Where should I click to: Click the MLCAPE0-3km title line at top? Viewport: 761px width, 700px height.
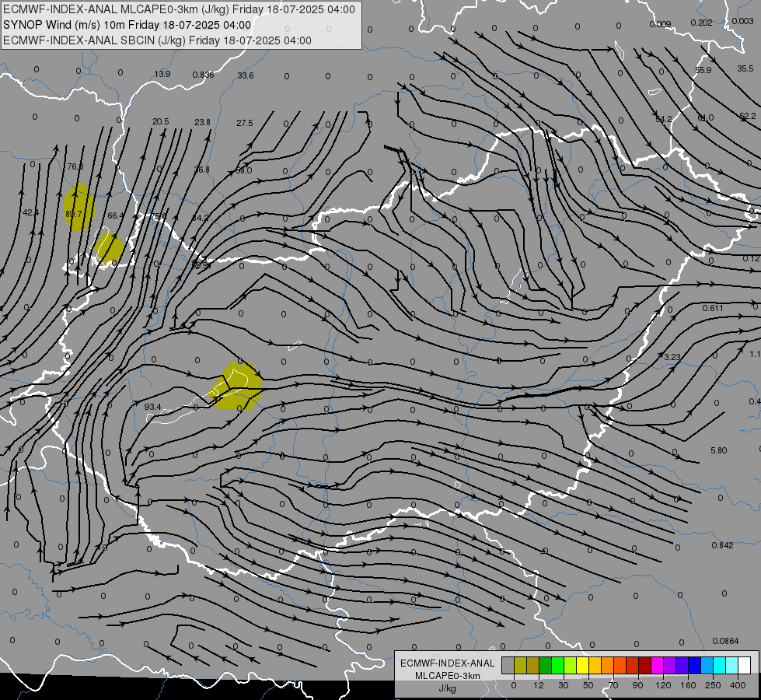click(179, 9)
